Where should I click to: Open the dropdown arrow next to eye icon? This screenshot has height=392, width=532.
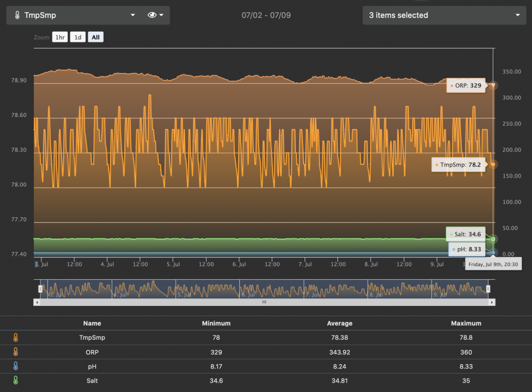coord(162,15)
